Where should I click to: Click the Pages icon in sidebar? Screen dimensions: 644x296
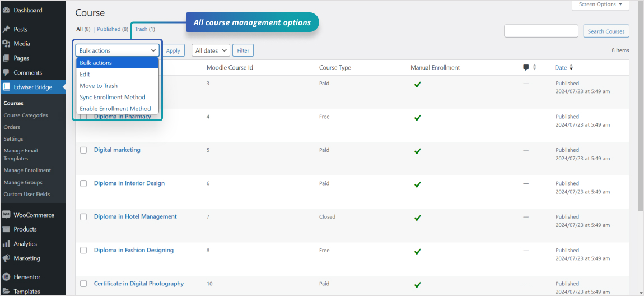[x=6, y=58]
